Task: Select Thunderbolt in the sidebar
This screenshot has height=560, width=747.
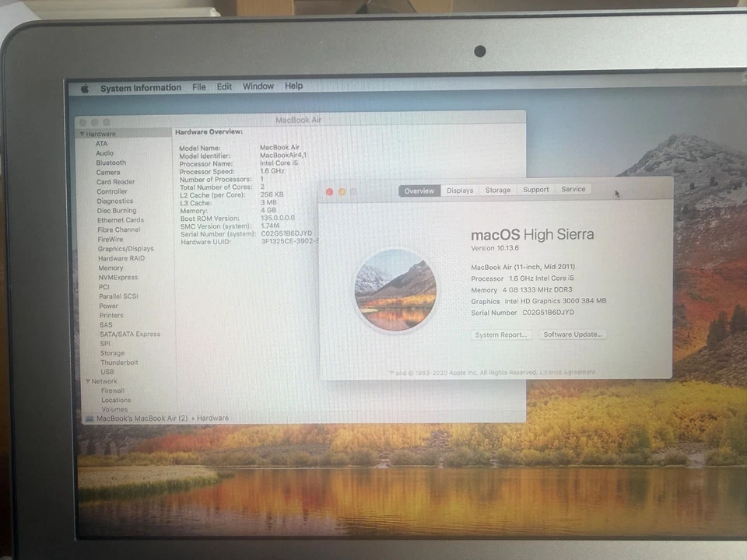Action: [x=119, y=362]
